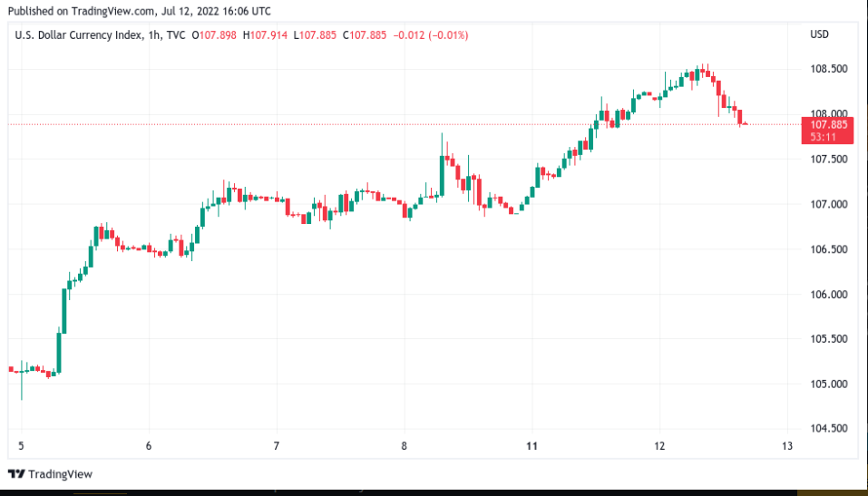Click date label 8 on time axis
This screenshot has height=496, width=868.
(405, 446)
